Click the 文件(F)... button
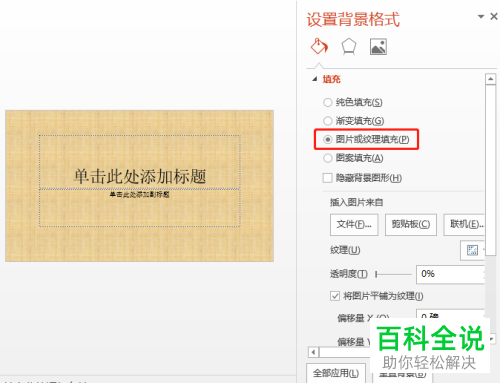This screenshot has width=500, height=383. point(354,225)
